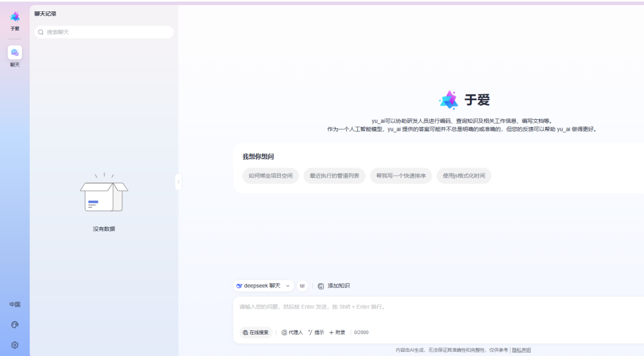Click the 搜索聊天 search field
The image size is (644, 356).
[104, 32]
